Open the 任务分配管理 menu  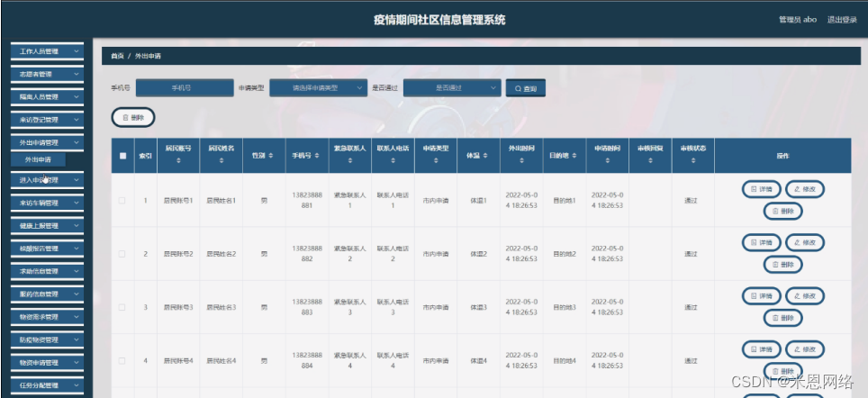[47, 385]
